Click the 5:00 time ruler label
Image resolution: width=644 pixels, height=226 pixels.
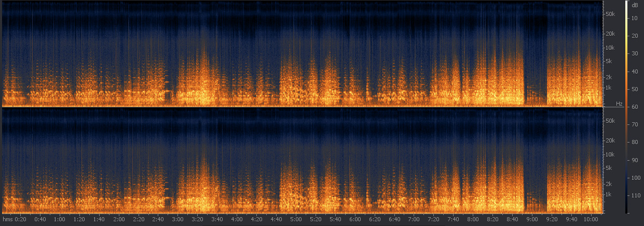tap(296, 220)
